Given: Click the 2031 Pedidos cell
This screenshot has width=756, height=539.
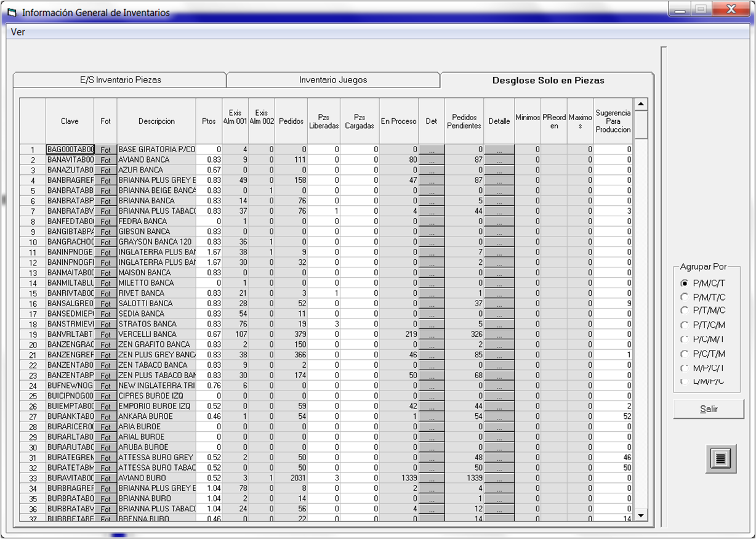Looking at the screenshot, I should [x=292, y=477].
